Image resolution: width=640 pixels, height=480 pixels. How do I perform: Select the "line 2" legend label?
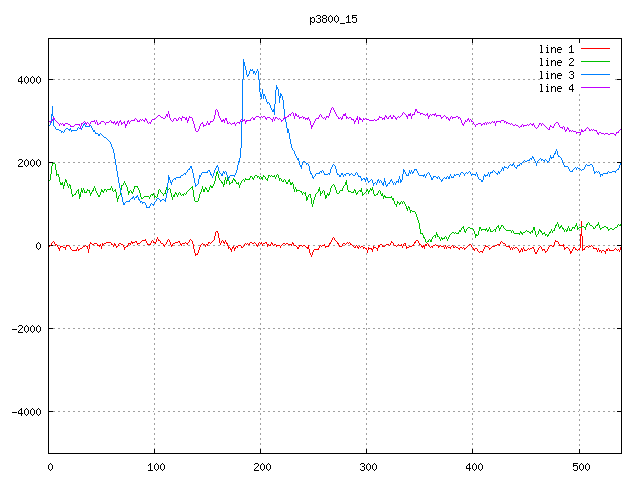[x=557, y=62]
